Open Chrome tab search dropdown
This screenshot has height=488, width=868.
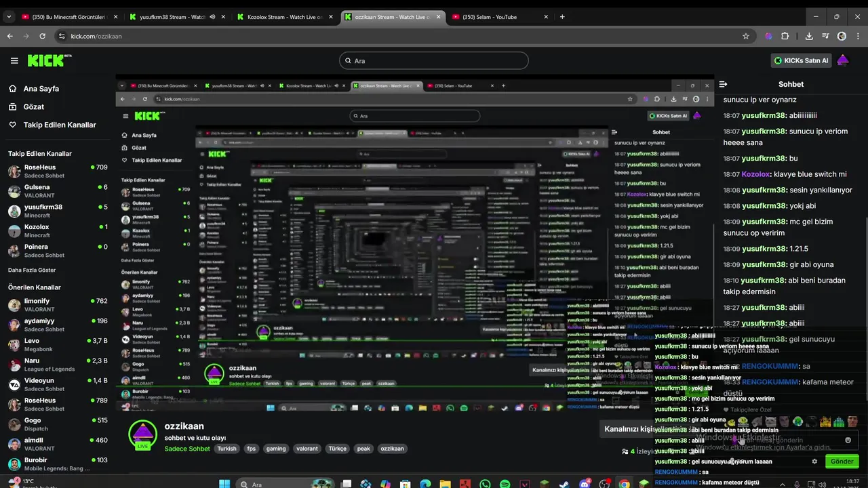[8, 17]
